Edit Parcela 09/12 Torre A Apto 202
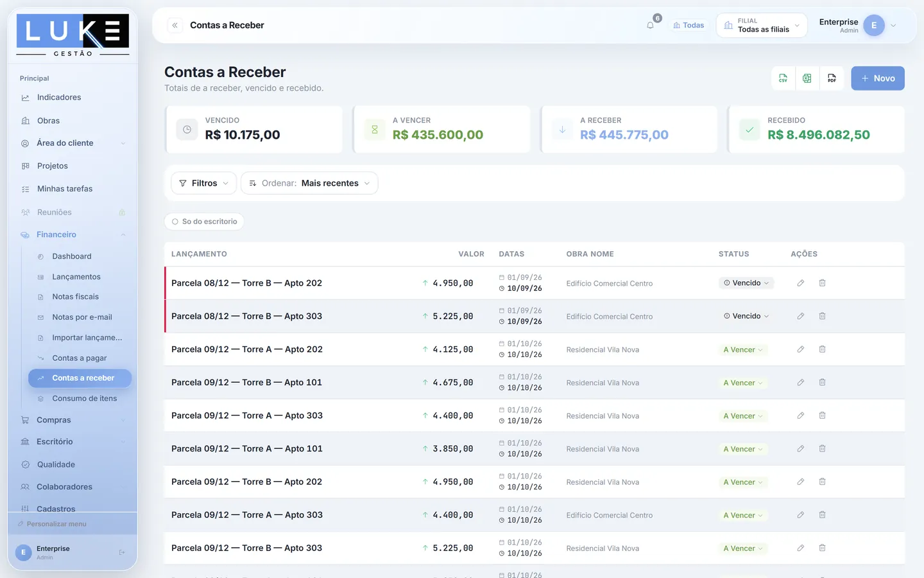 click(801, 349)
